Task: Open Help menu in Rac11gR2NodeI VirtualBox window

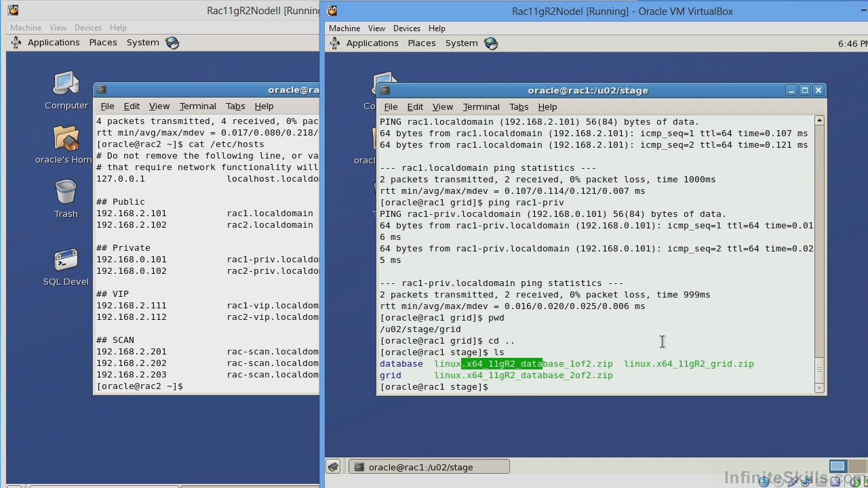Action: (x=437, y=28)
